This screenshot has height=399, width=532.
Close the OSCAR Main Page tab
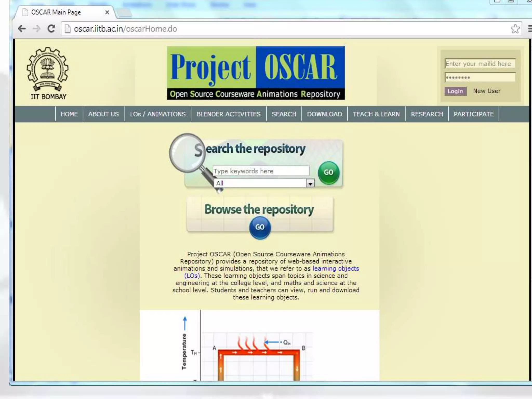(107, 12)
